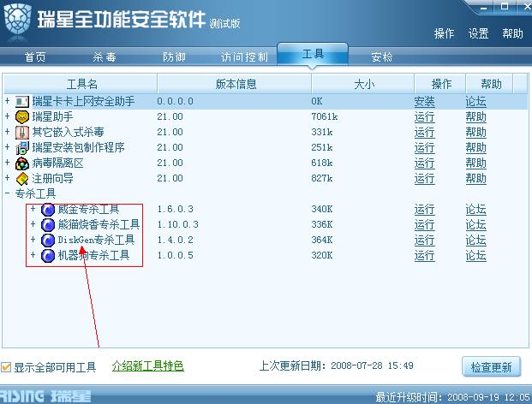Sort by the 工具名 column header
532x404 pixels.
click(x=81, y=84)
